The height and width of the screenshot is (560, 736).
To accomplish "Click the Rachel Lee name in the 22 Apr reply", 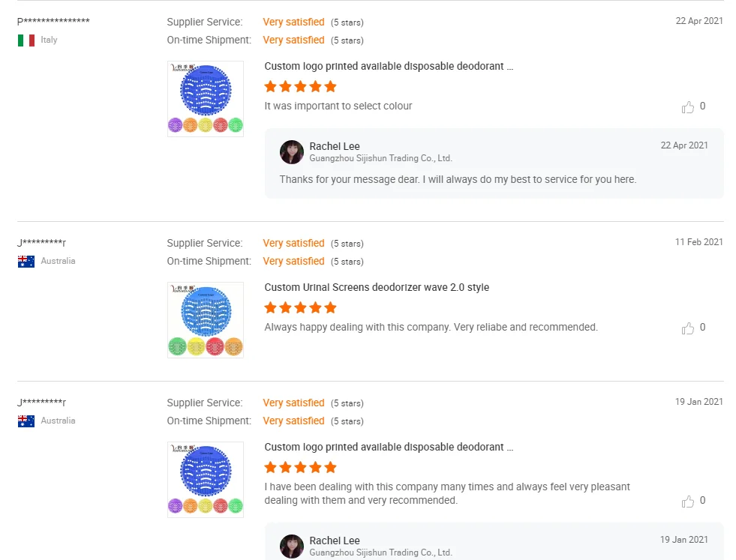I will pyautogui.click(x=335, y=146).
